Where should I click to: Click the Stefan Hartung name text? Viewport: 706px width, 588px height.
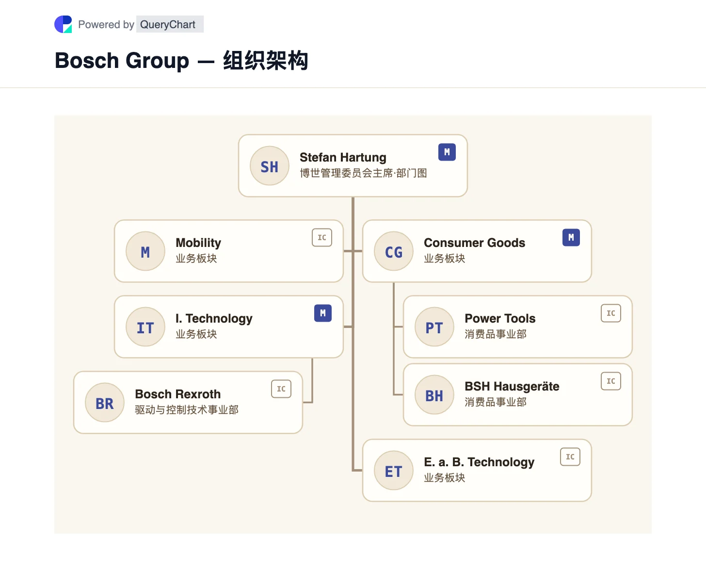[343, 157]
